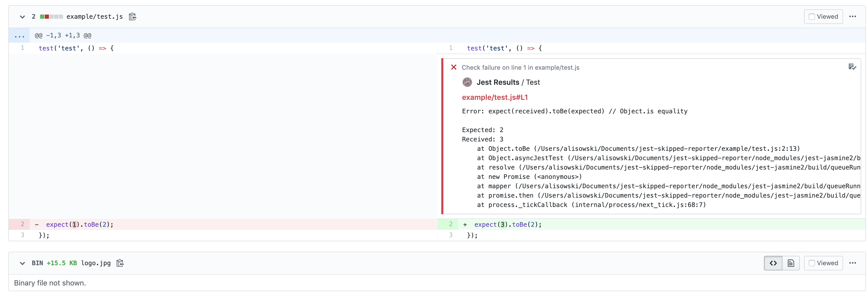
Task: Open the Jest Results check link
Action: tap(498, 82)
